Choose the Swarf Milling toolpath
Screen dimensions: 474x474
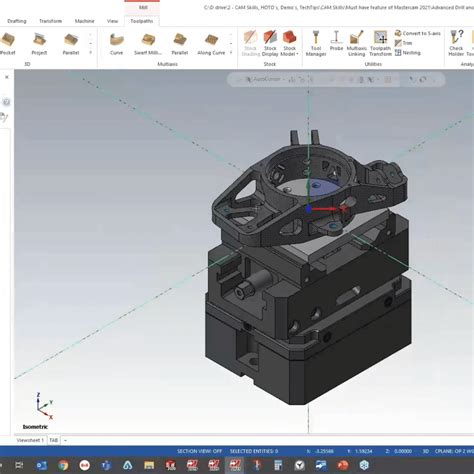click(148, 43)
